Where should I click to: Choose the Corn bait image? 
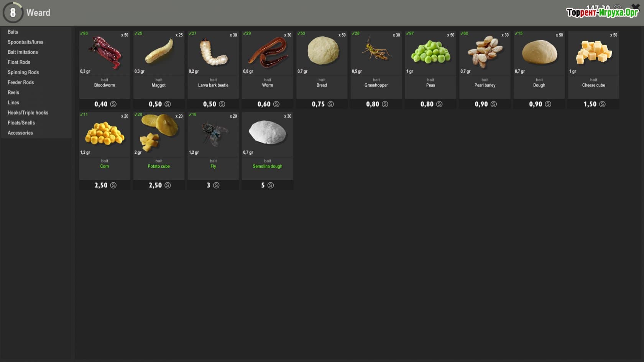click(x=104, y=134)
